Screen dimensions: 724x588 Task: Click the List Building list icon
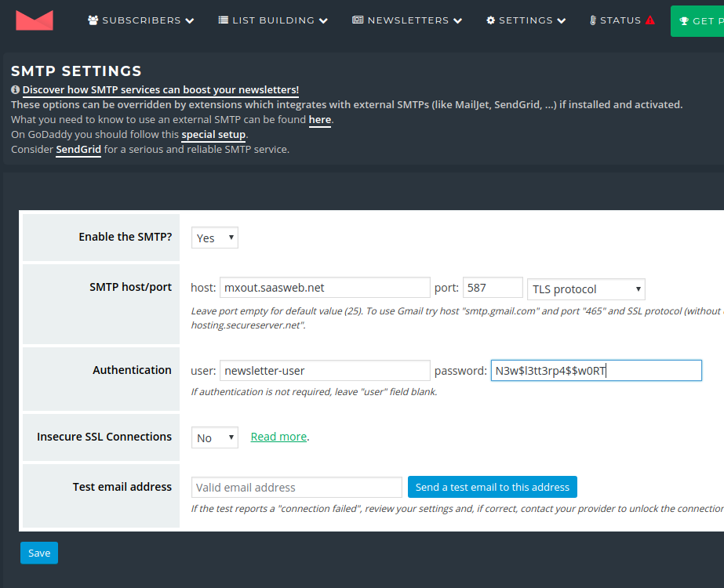224,20
